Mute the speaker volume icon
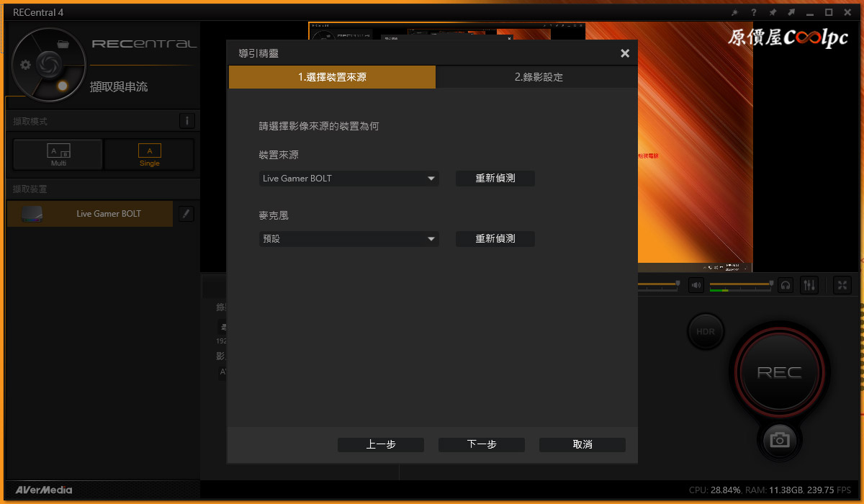 [x=696, y=285]
